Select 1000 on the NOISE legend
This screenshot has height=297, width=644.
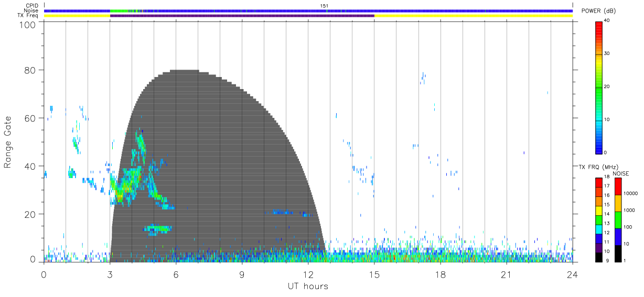pyautogui.click(x=630, y=210)
